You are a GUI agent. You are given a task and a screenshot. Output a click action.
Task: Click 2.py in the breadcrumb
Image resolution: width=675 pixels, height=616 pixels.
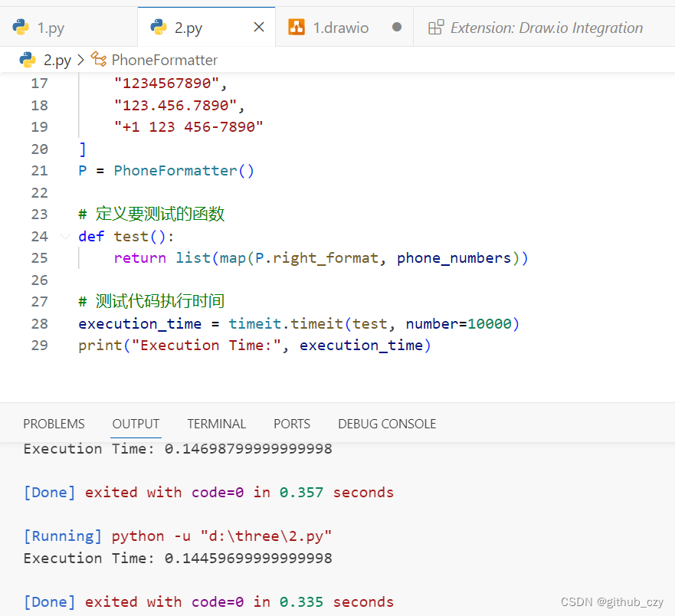point(57,61)
